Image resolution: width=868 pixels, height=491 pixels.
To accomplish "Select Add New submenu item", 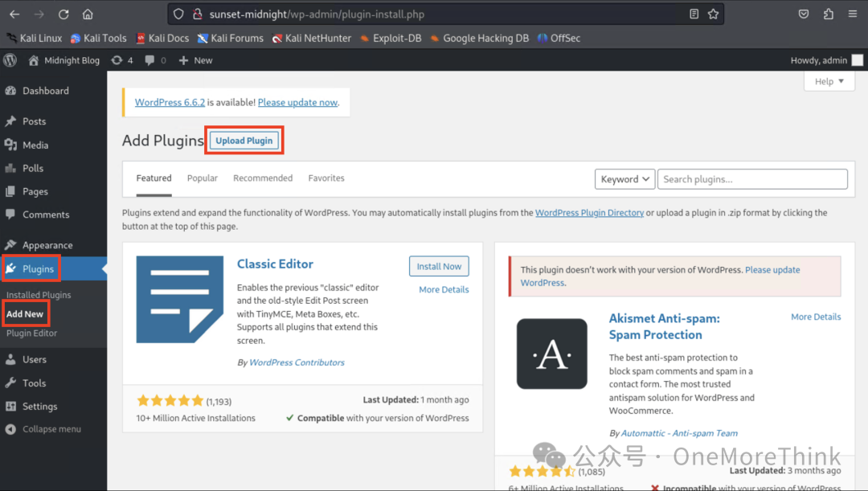I will [x=25, y=314].
